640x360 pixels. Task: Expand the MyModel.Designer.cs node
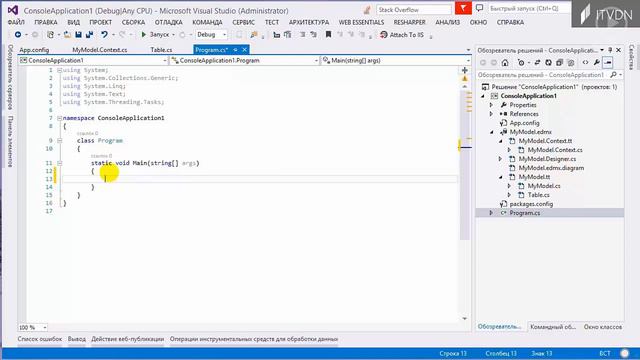[x=500, y=159]
